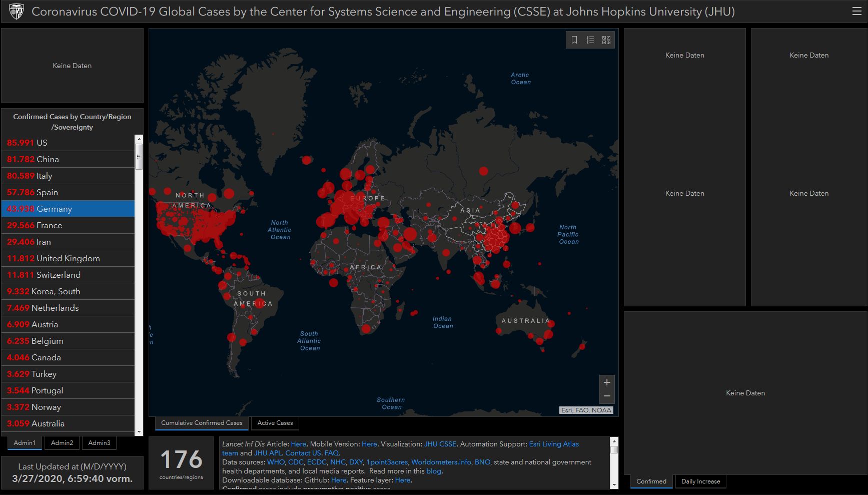
Task: Open the Mobile Version 'Here' link
Action: coord(369,444)
